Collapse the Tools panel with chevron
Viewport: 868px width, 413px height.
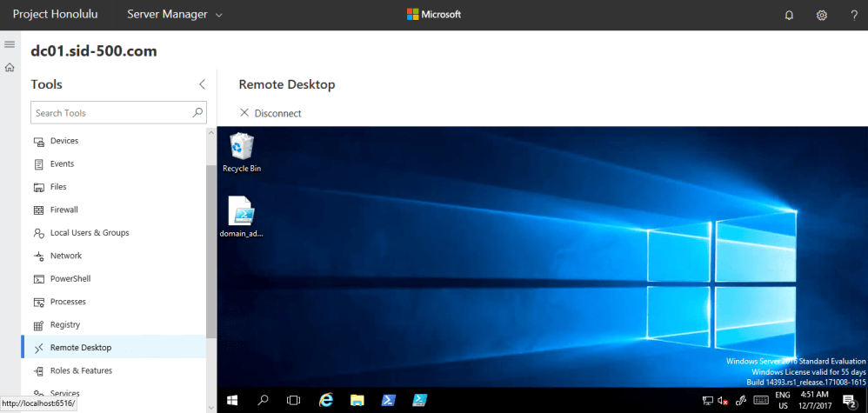(202, 84)
